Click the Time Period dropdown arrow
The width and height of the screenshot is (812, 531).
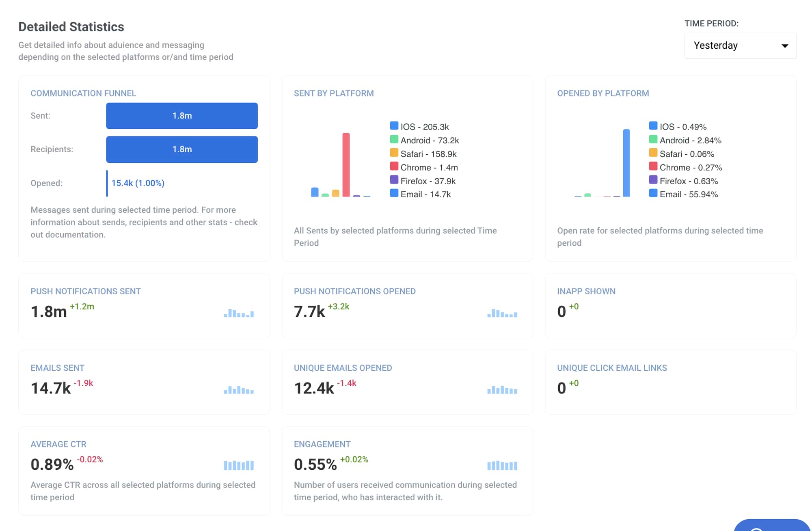click(786, 45)
